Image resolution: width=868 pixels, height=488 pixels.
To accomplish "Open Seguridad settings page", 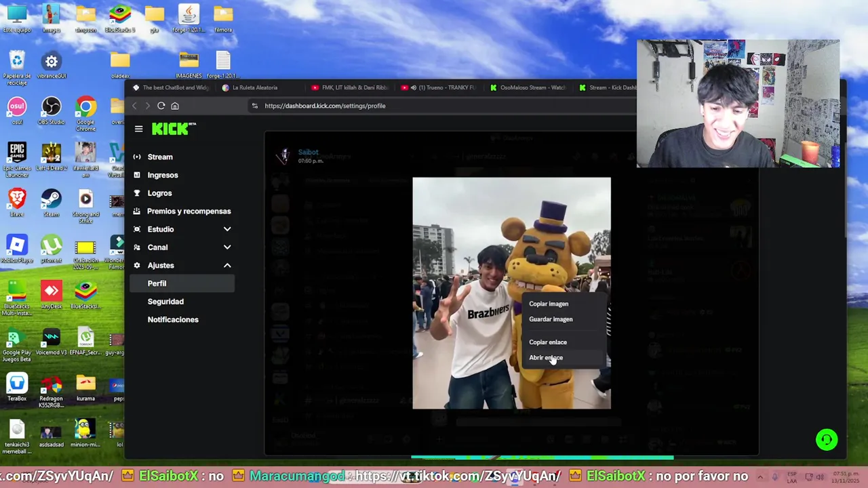I will [165, 302].
